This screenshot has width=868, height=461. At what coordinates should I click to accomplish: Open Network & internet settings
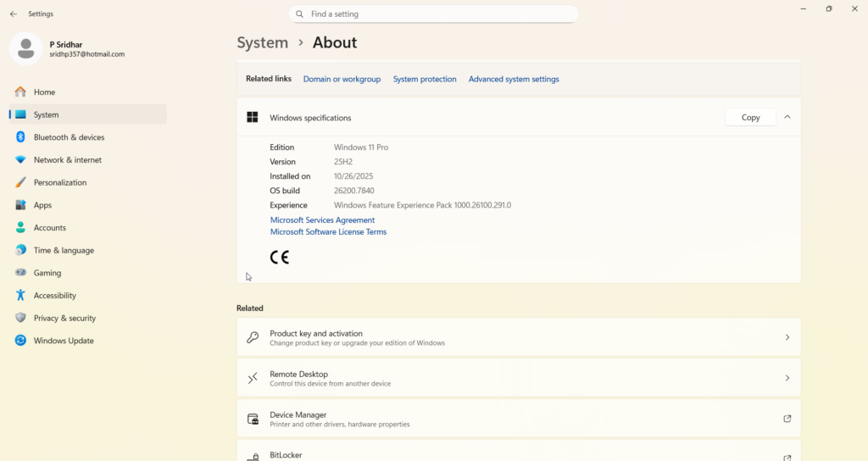(87, 160)
